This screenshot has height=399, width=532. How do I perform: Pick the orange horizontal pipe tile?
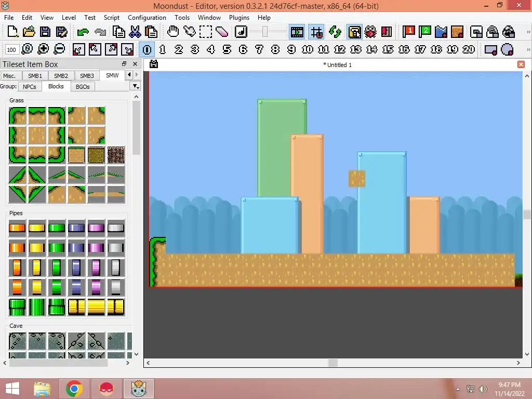tap(17, 228)
